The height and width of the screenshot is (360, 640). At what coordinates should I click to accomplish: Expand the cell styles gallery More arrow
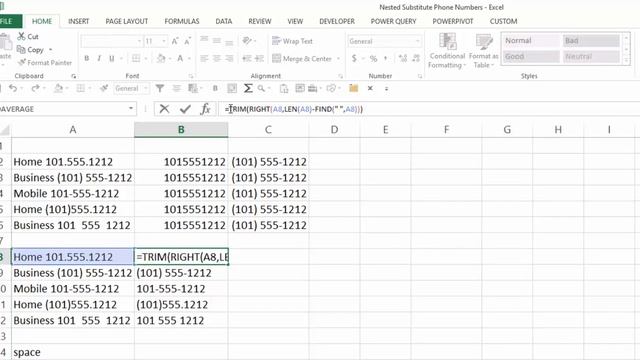(x=626, y=60)
